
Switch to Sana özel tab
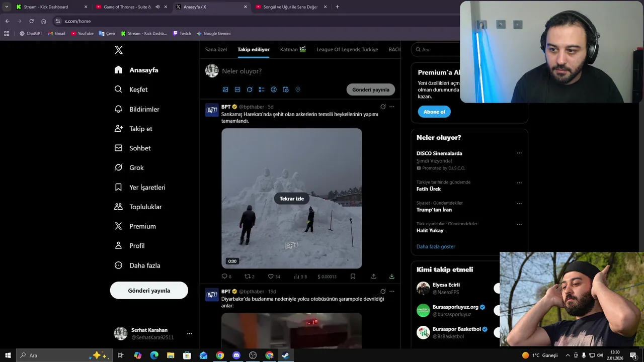tap(216, 50)
